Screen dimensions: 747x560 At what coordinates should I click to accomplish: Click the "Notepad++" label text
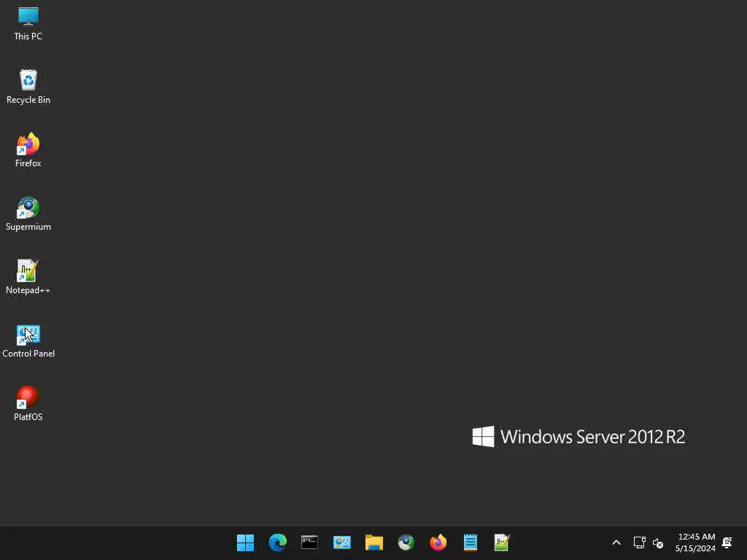click(x=28, y=290)
